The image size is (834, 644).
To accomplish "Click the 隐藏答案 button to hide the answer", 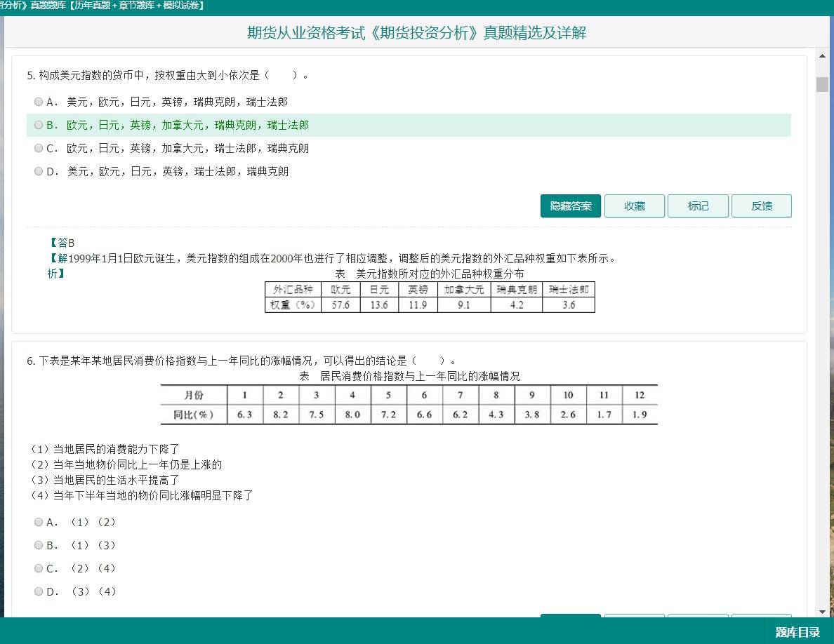I will [570, 206].
